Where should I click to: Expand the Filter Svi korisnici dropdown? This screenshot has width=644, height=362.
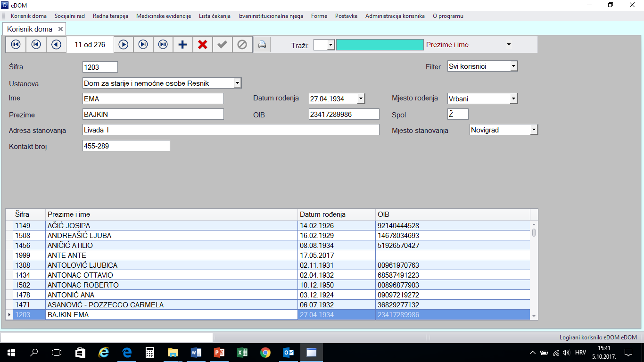point(513,66)
